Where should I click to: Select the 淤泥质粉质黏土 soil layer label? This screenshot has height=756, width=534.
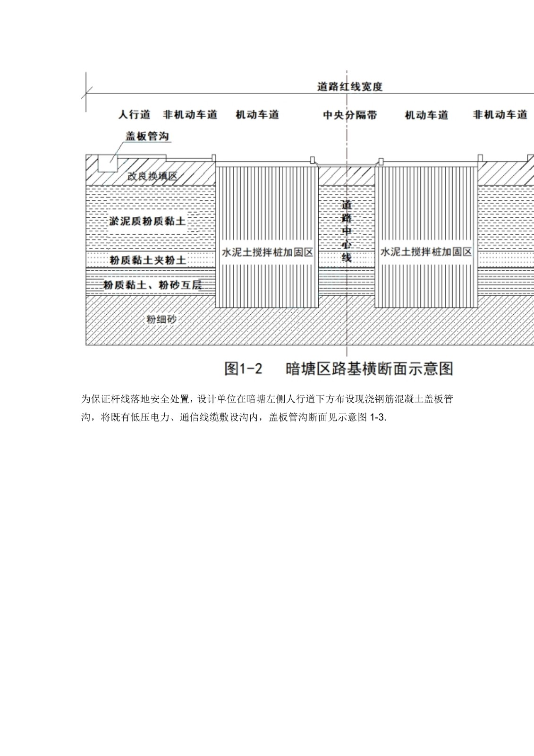[147, 221]
